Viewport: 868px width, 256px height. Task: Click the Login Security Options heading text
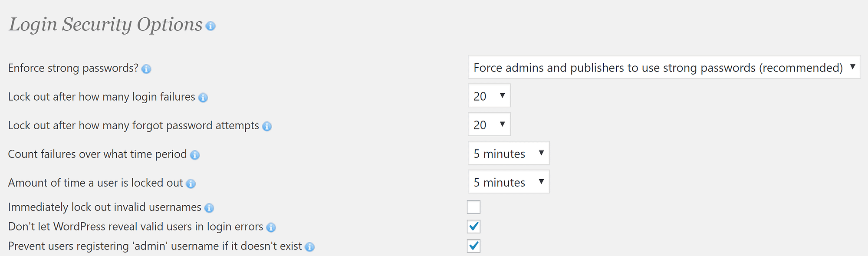[106, 24]
